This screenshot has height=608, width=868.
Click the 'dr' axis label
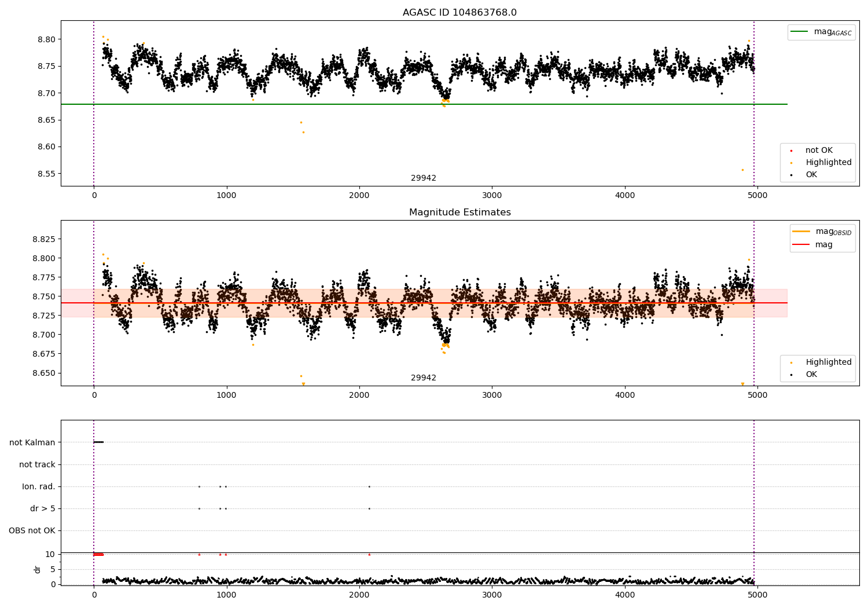coord(38,569)
